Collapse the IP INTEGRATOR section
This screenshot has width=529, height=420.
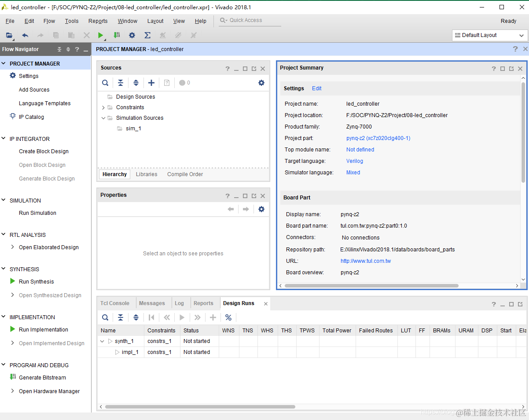click(x=4, y=139)
